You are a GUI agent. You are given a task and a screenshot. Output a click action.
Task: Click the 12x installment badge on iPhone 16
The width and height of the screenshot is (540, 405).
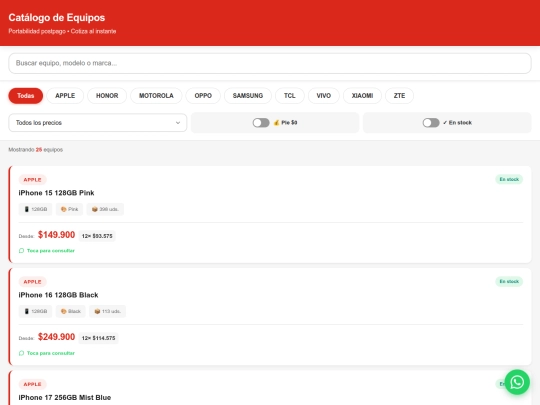[x=98, y=338]
